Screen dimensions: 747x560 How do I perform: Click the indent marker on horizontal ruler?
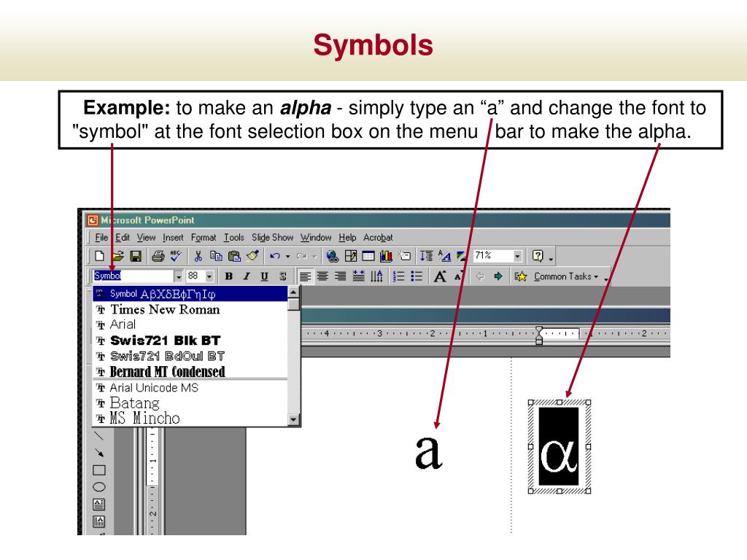click(x=539, y=335)
